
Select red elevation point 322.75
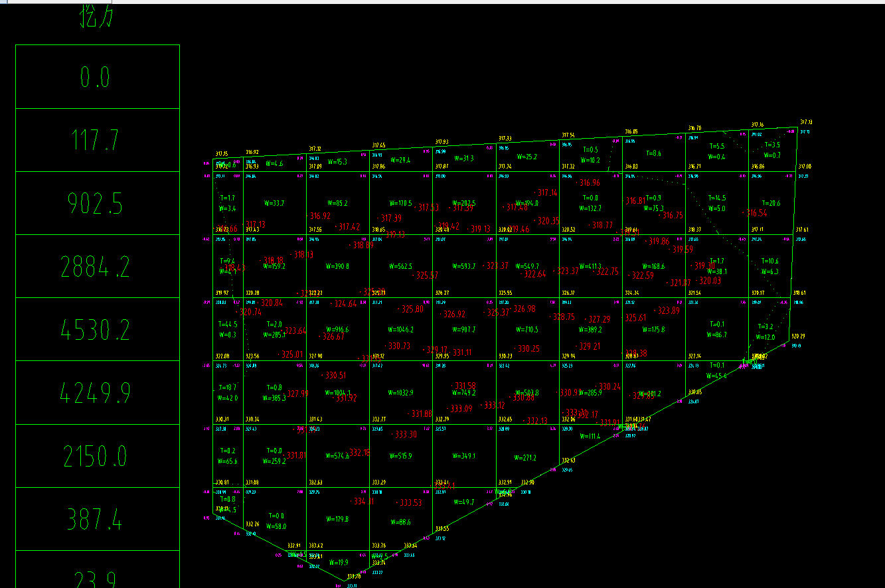[605, 271]
